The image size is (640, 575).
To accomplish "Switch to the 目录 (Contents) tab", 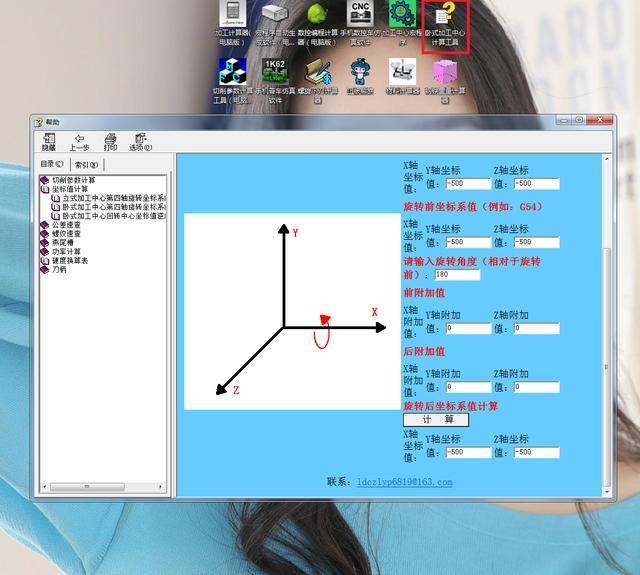I will 53,164.
